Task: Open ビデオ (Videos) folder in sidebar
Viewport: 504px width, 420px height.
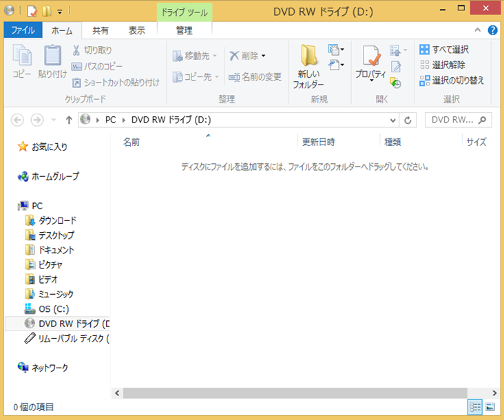Action: coord(41,280)
